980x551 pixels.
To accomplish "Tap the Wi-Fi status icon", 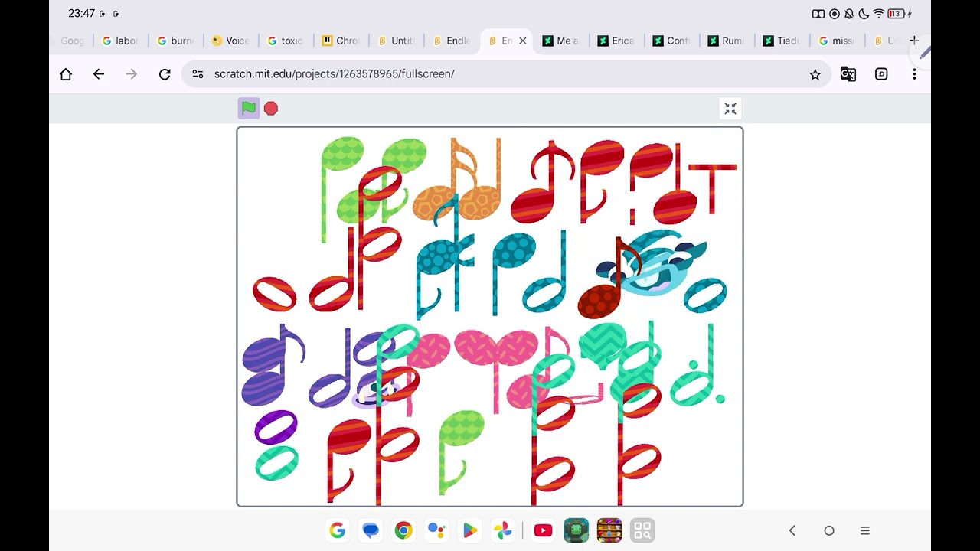I will [x=879, y=14].
